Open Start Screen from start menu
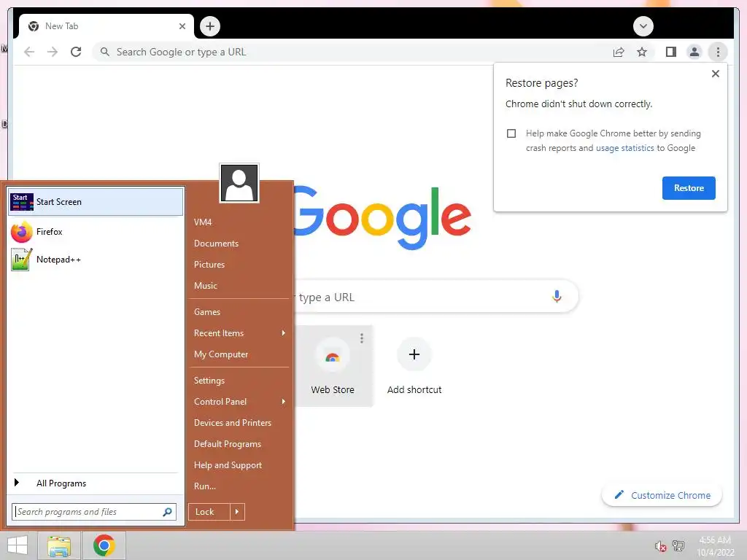 point(96,202)
